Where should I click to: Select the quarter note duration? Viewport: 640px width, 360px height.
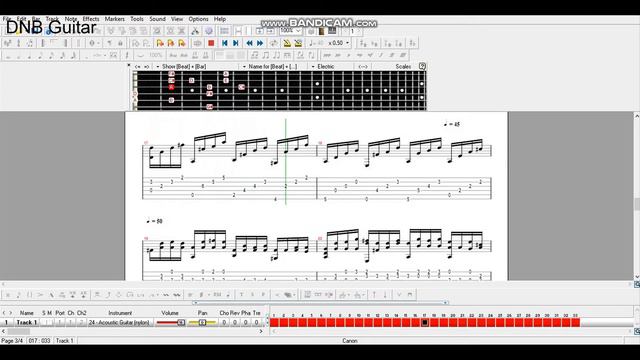tap(29, 55)
